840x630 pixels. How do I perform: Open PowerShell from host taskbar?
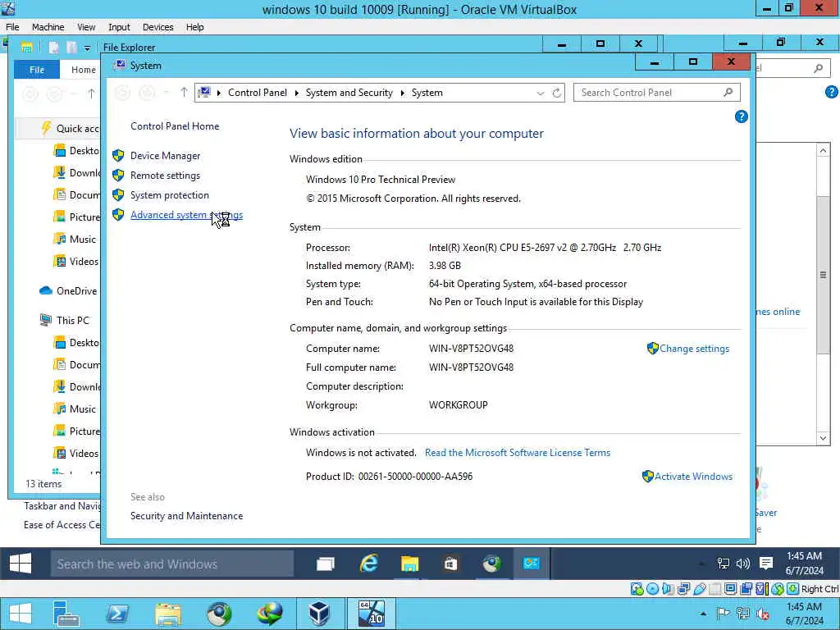(x=117, y=614)
